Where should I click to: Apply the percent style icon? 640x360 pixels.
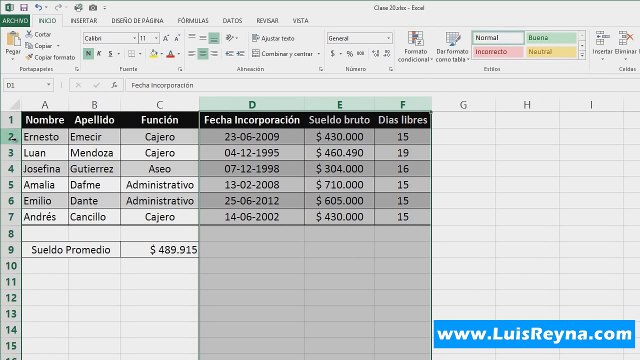point(350,53)
